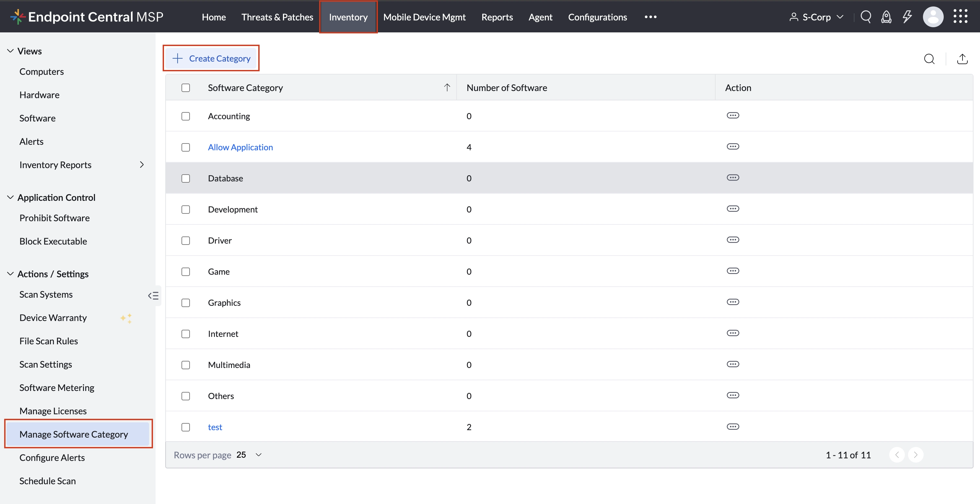
Task: Open action menu for Accounting row
Action: point(733,116)
